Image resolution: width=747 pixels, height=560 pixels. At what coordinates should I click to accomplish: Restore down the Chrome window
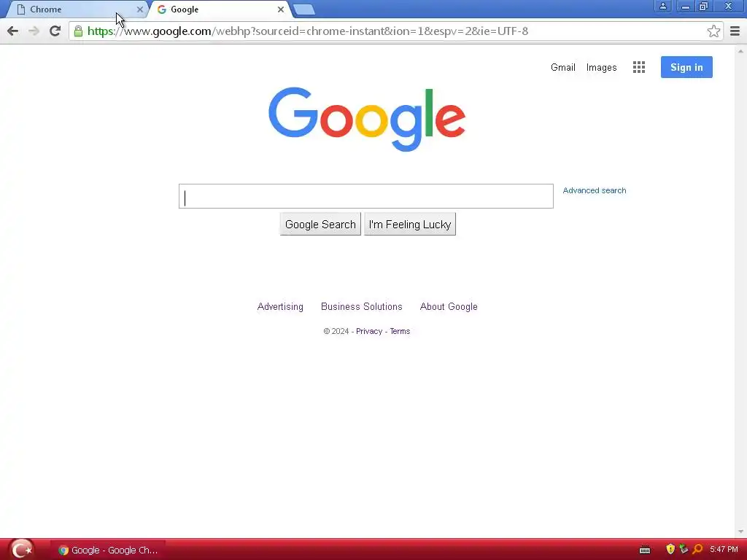tap(703, 6)
